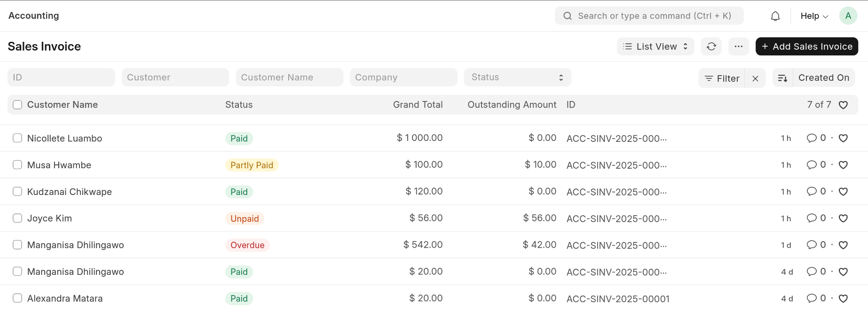Like the Kudzanai Chikwape invoice
The width and height of the screenshot is (868, 327).
click(843, 192)
